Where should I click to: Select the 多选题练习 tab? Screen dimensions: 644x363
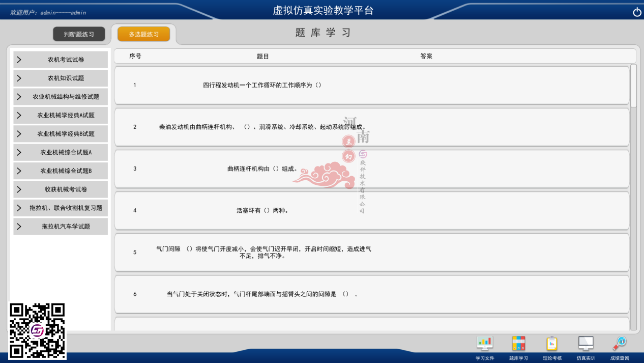pyautogui.click(x=144, y=34)
